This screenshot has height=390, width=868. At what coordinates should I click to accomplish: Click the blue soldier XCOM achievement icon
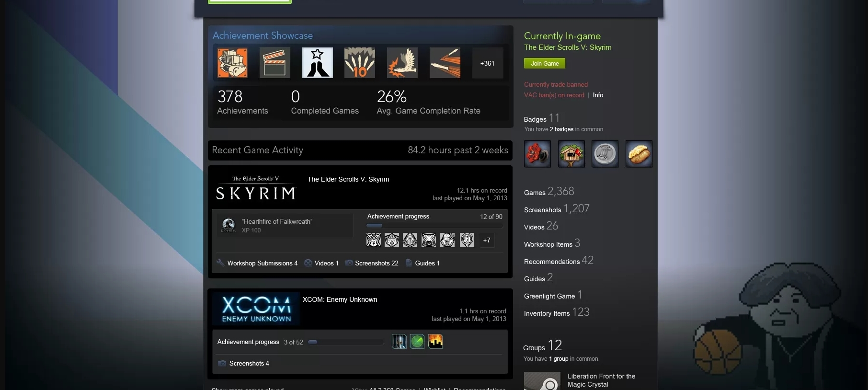(x=399, y=342)
